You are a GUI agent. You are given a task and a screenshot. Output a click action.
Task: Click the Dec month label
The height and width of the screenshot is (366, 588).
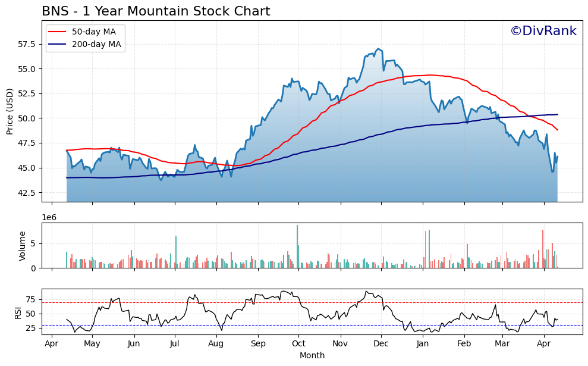tap(381, 343)
